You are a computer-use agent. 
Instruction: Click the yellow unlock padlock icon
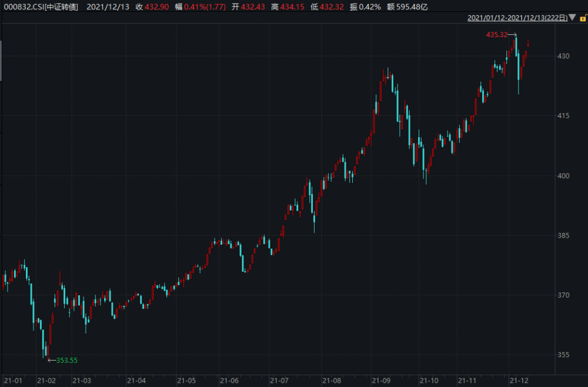584,18
